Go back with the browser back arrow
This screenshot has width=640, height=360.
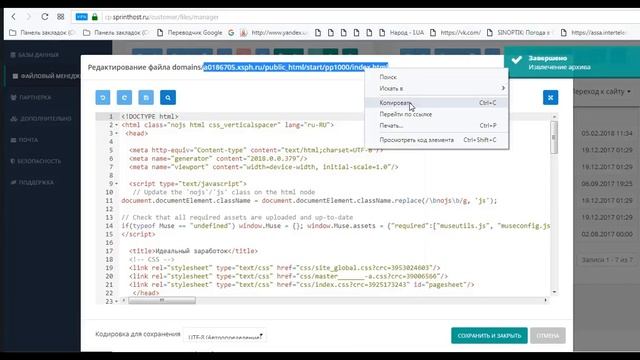(x=13, y=17)
